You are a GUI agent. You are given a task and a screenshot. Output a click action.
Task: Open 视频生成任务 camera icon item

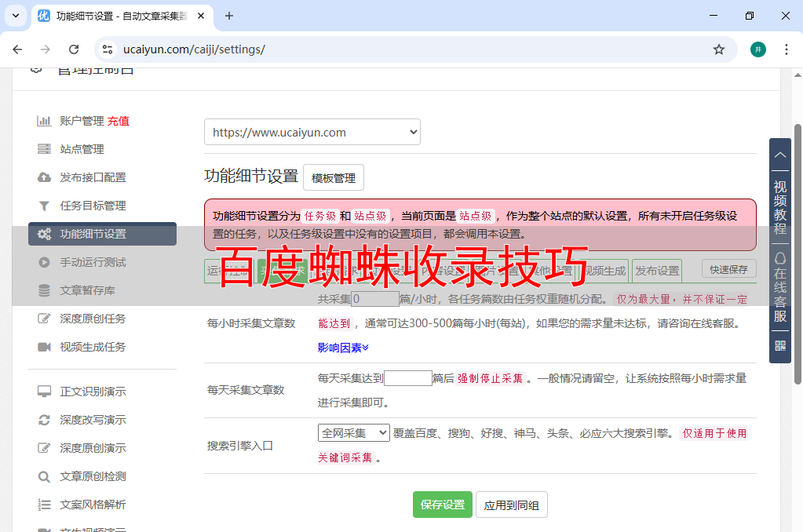point(44,347)
